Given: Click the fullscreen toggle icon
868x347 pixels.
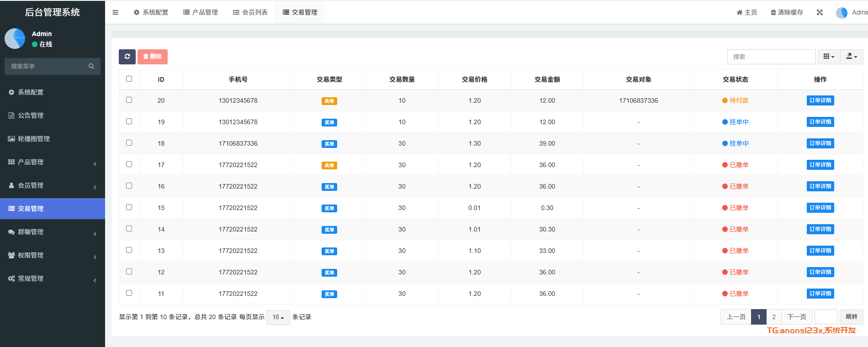Looking at the screenshot, I should [820, 12].
